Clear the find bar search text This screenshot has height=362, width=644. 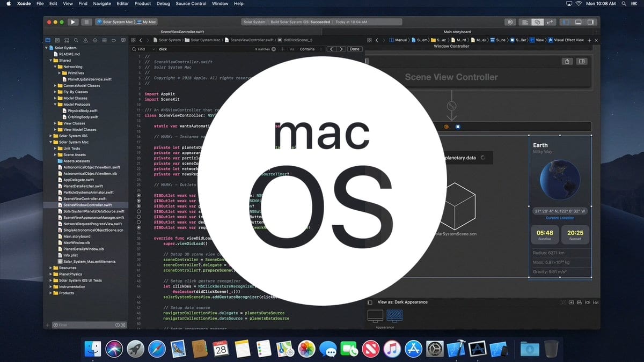coord(274,49)
